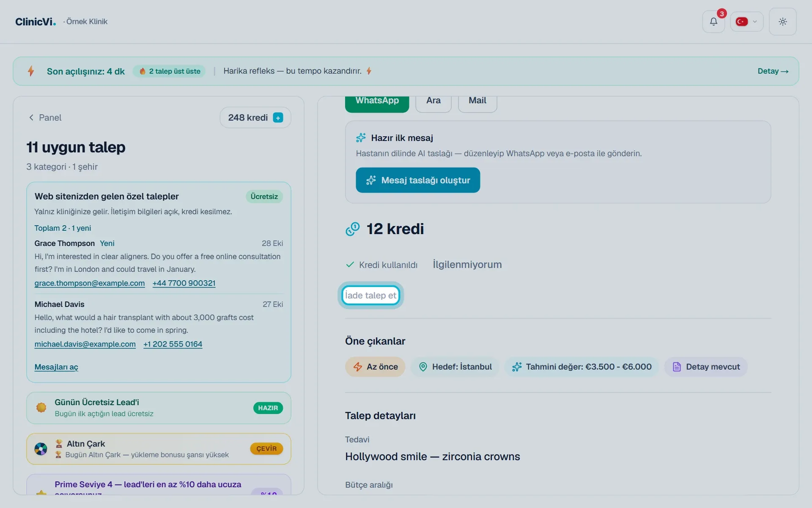Click the Tahmini değer chip
This screenshot has height=508, width=812.
(x=582, y=367)
